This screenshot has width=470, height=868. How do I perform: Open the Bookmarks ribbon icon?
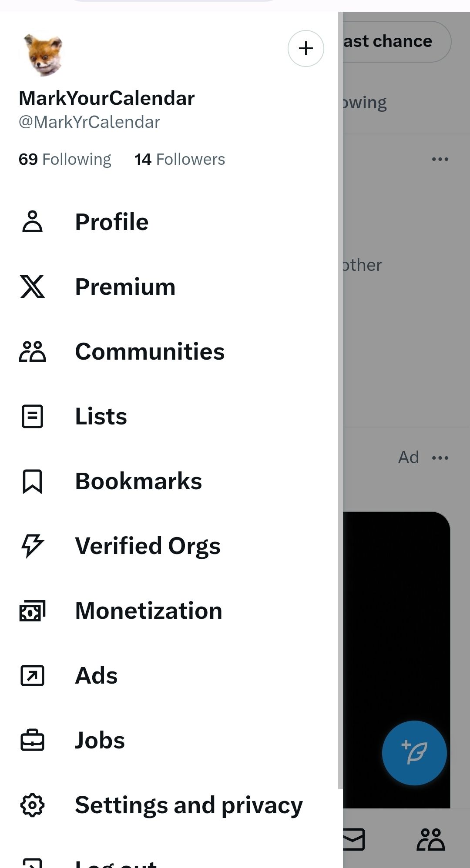33,481
